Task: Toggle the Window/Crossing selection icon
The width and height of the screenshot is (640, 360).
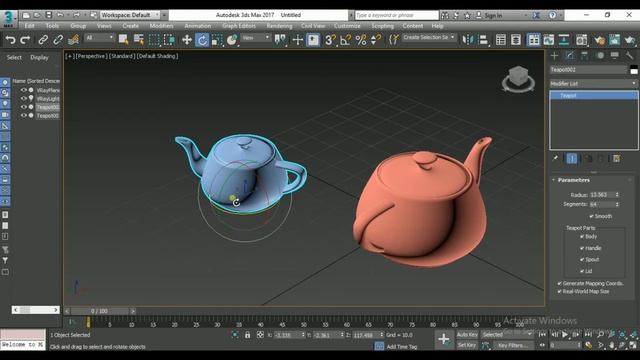Action: (169, 40)
